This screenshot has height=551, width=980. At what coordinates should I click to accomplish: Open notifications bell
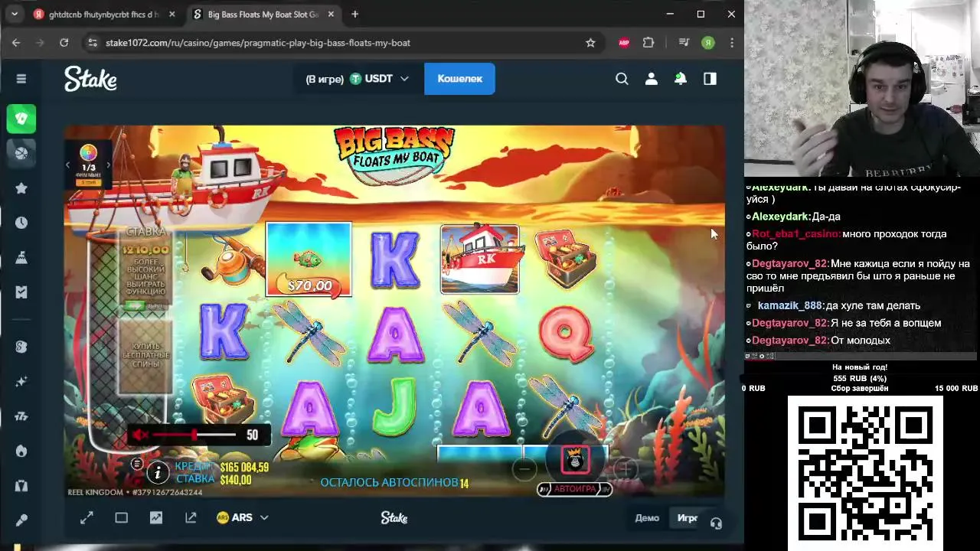tap(680, 79)
